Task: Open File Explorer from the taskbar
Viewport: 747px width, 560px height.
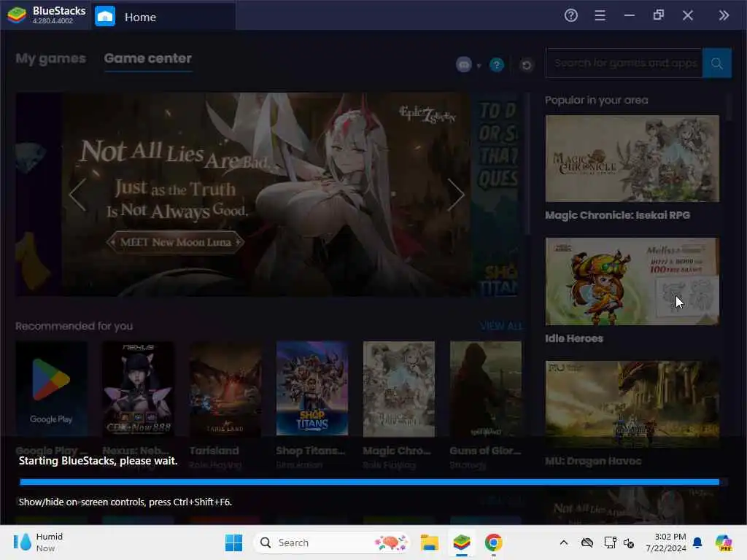Action: tap(429, 542)
